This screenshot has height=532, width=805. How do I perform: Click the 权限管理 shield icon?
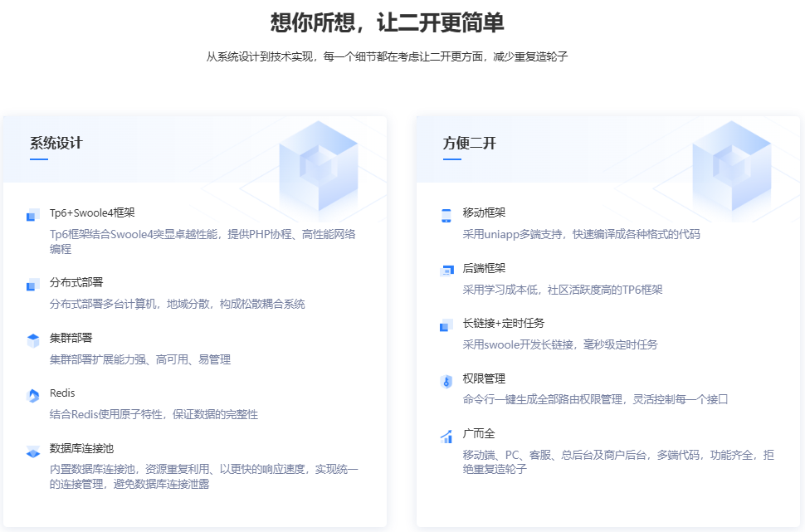[x=446, y=381]
